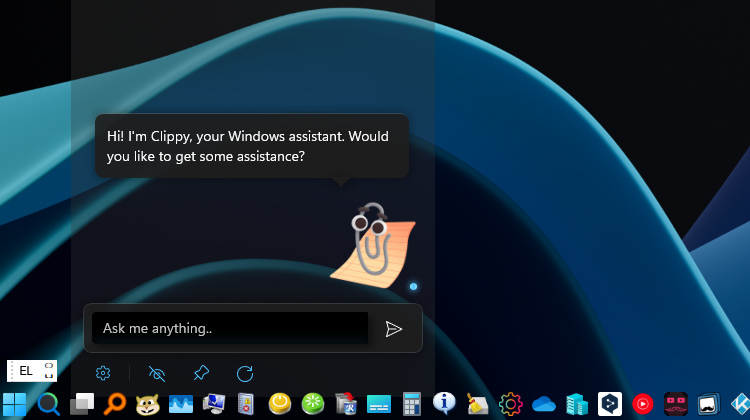Open the calculator app on taskbar
Screen dimensions: 750x420
pyautogui.click(x=411, y=404)
